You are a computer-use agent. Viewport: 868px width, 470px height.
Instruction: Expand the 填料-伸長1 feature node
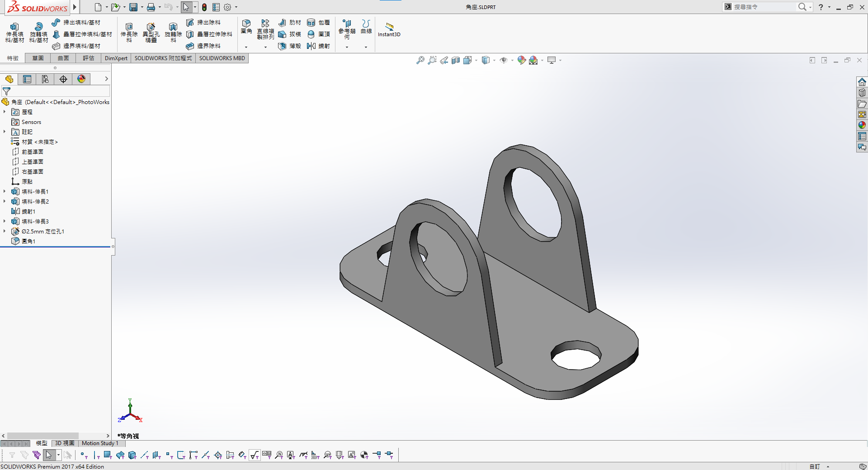tap(5, 191)
